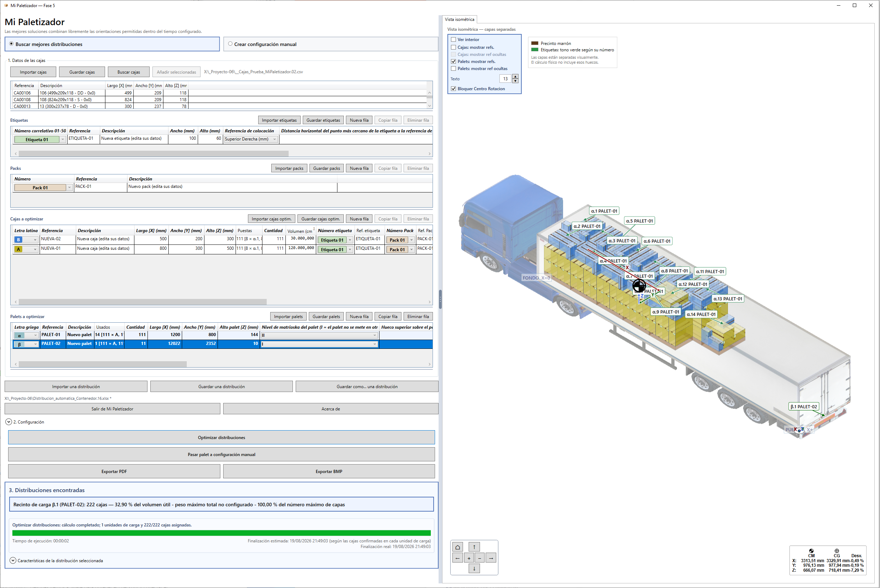Screen dimensions: 880x588
Task: Click Exportar BMP button
Action: point(329,471)
